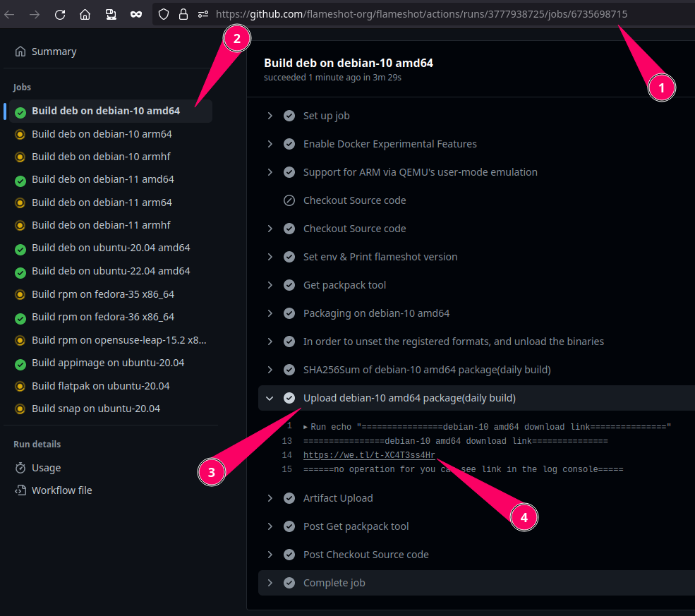Open the site permissions sliders icon
695x616 pixels.
tap(203, 14)
